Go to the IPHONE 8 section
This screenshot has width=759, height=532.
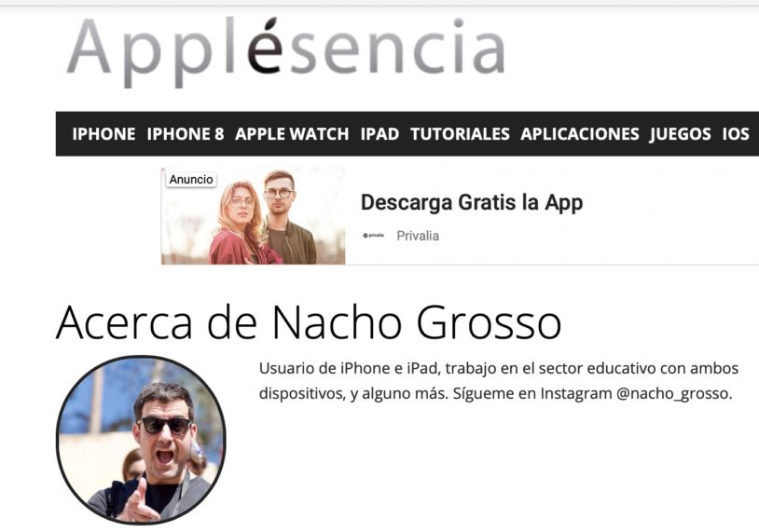(186, 134)
